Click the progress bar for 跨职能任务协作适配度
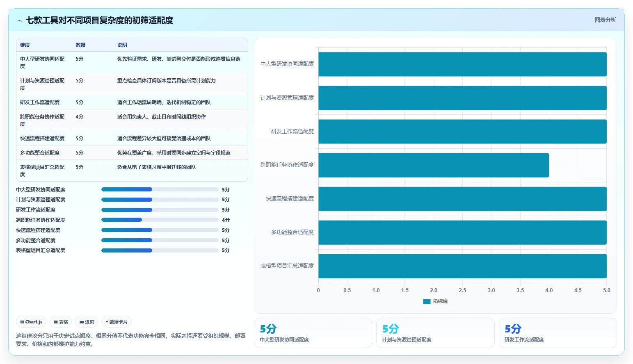 pyautogui.click(x=160, y=220)
